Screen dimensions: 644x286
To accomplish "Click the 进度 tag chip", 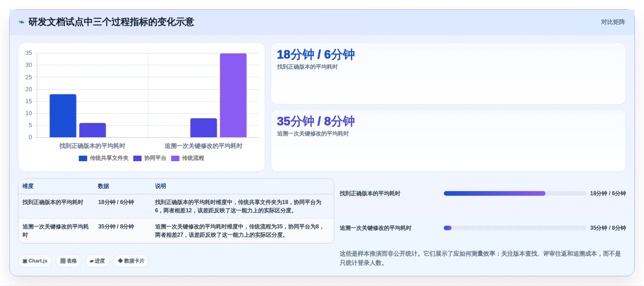I will click(97, 261).
